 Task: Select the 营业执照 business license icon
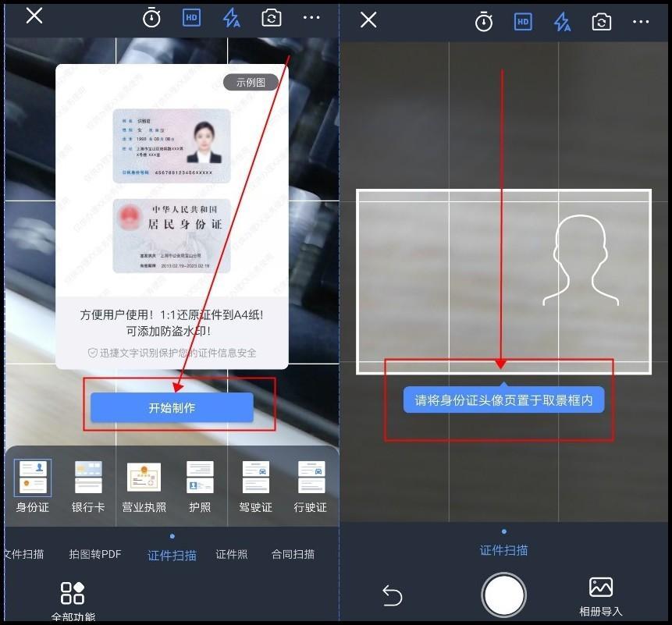144,485
